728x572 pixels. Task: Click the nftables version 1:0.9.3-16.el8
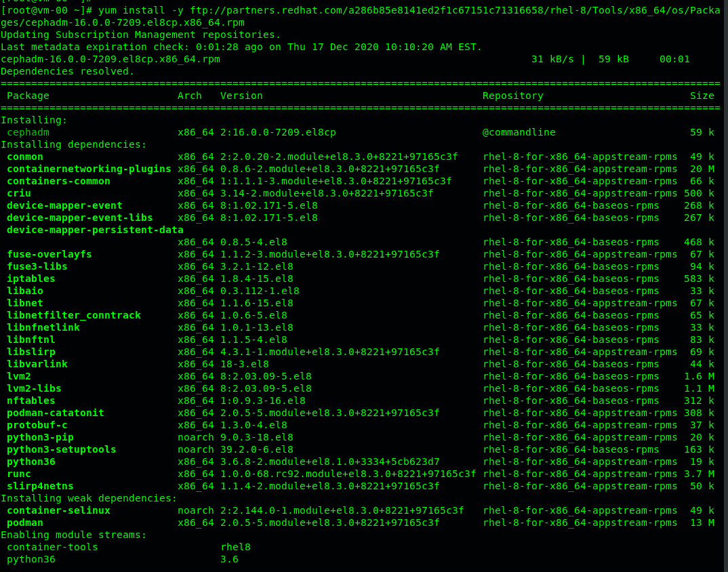point(263,401)
